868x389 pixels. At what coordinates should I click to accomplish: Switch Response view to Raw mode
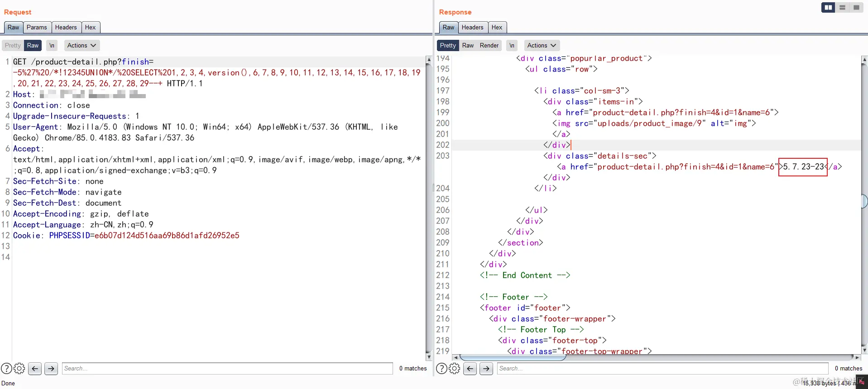(468, 45)
